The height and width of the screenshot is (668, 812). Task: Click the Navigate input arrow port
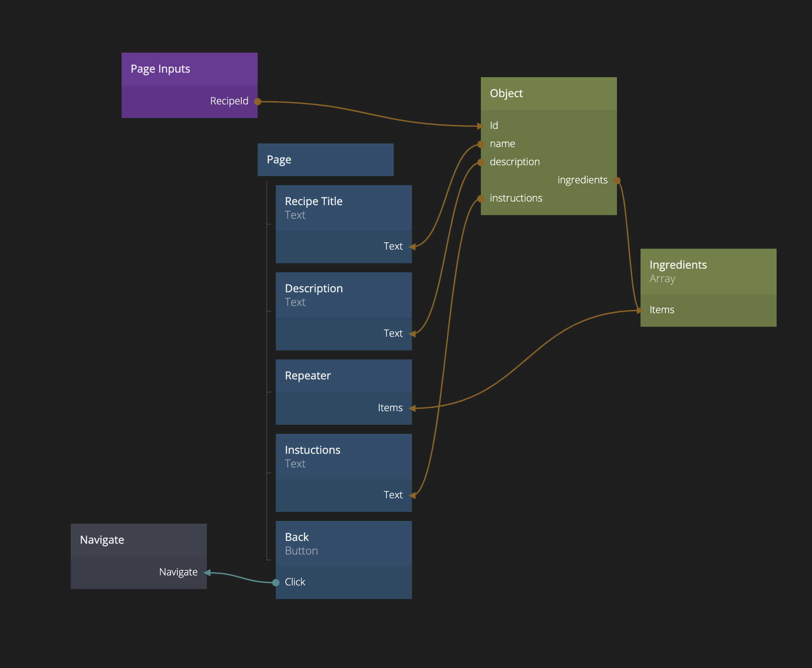[207, 573]
